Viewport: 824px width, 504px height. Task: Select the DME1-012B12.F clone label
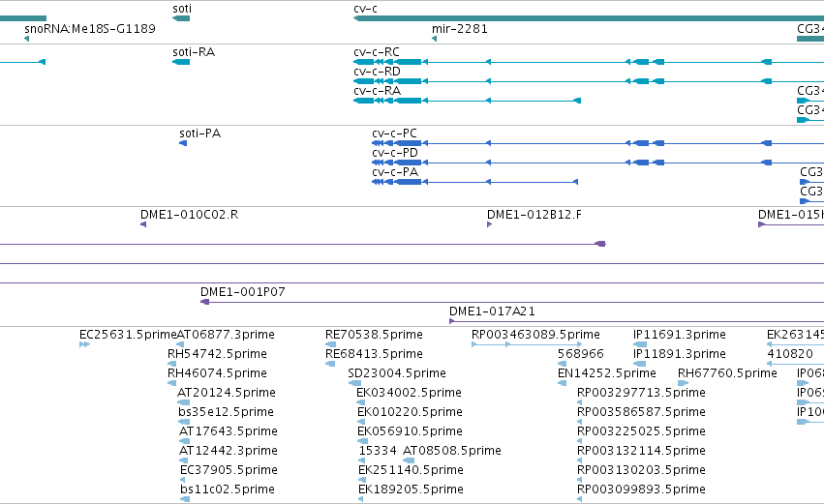click(x=534, y=215)
